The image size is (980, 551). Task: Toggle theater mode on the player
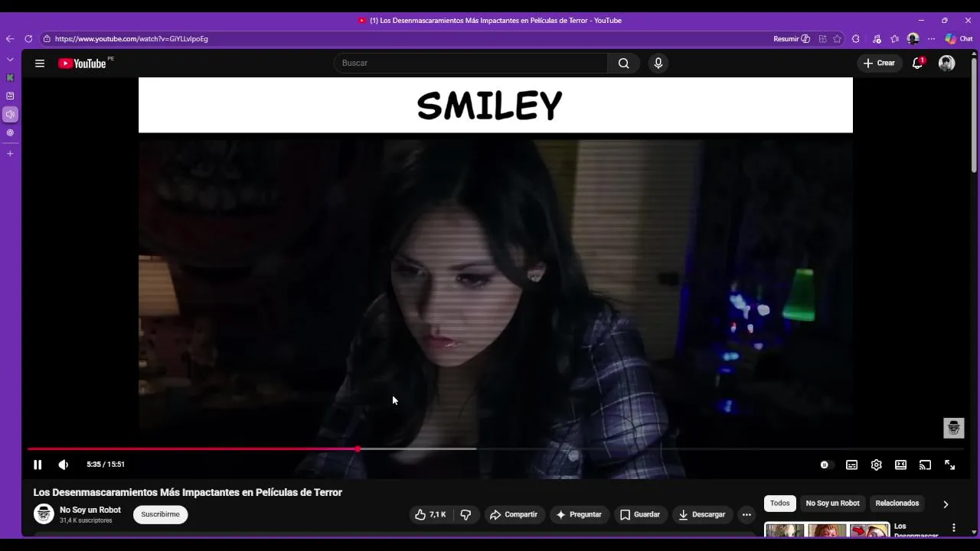click(901, 465)
